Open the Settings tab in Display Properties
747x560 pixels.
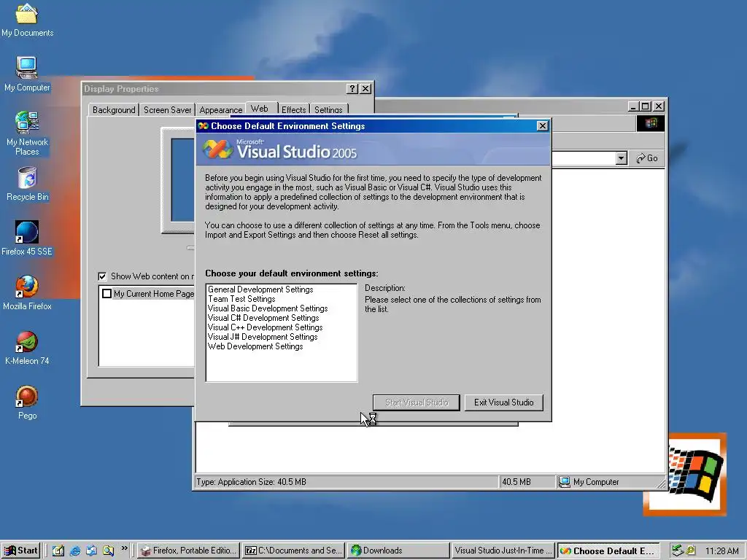[328, 110]
